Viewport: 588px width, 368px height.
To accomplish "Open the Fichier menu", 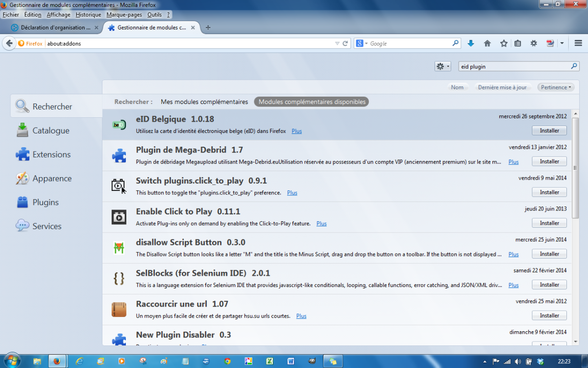I will pyautogui.click(x=11, y=15).
